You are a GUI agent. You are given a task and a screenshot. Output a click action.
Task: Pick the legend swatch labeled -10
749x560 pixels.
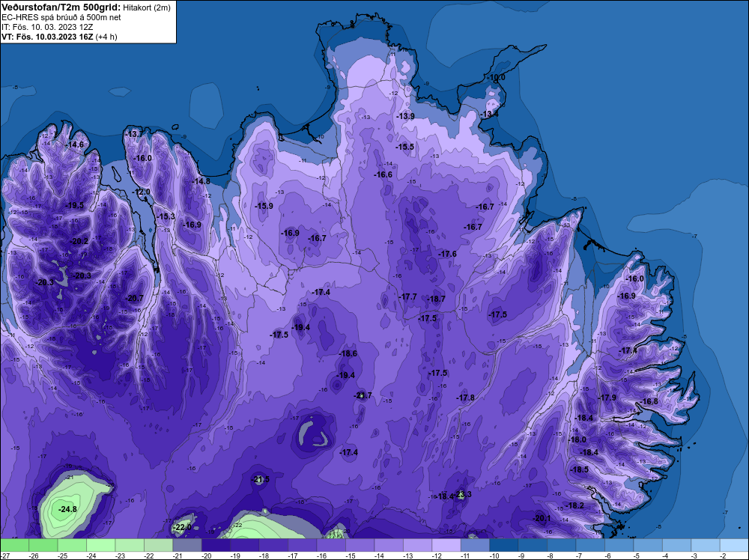click(504, 545)
